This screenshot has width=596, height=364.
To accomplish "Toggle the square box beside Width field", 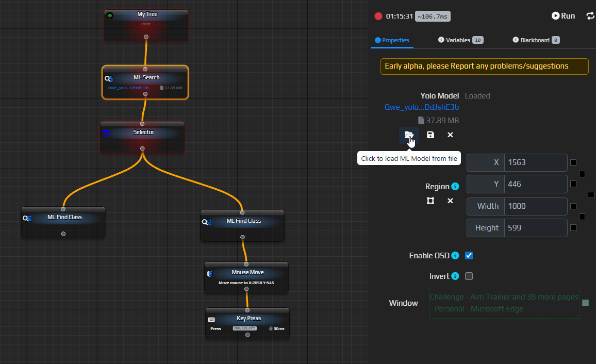I will click(x=573, y=206).
